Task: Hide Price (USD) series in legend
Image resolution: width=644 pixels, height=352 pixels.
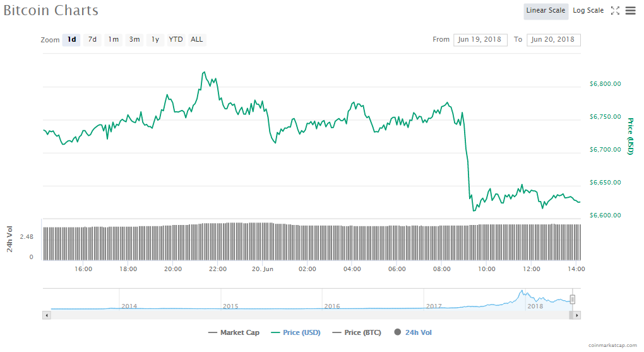Action: click(294, 332)
